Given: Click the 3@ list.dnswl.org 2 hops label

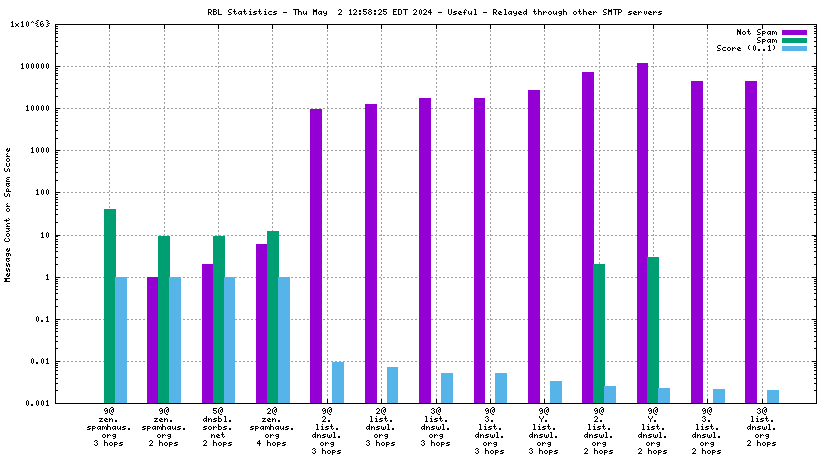Looking at the screenshot, I should 761,430.
